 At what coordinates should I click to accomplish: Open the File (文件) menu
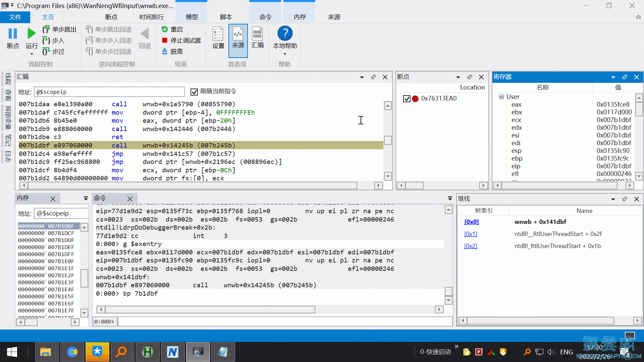pos(15,17)
